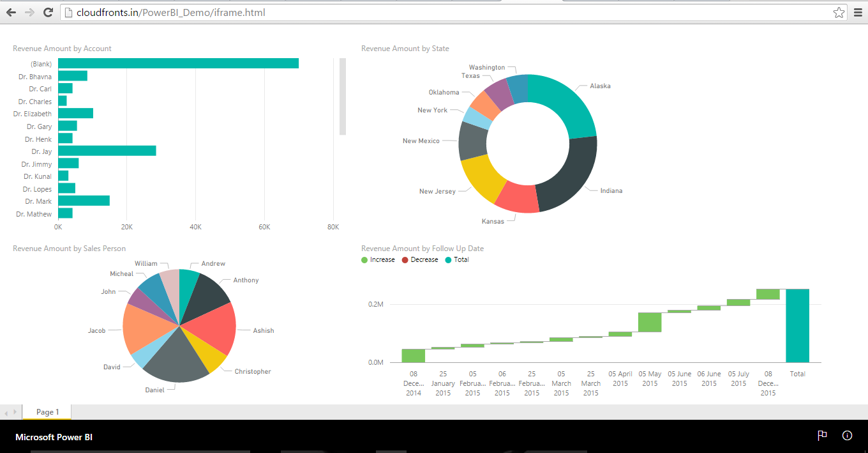Screen dimensions: 868x453
Task: Click the Increase legend green marker
Action: pos(364,260)
